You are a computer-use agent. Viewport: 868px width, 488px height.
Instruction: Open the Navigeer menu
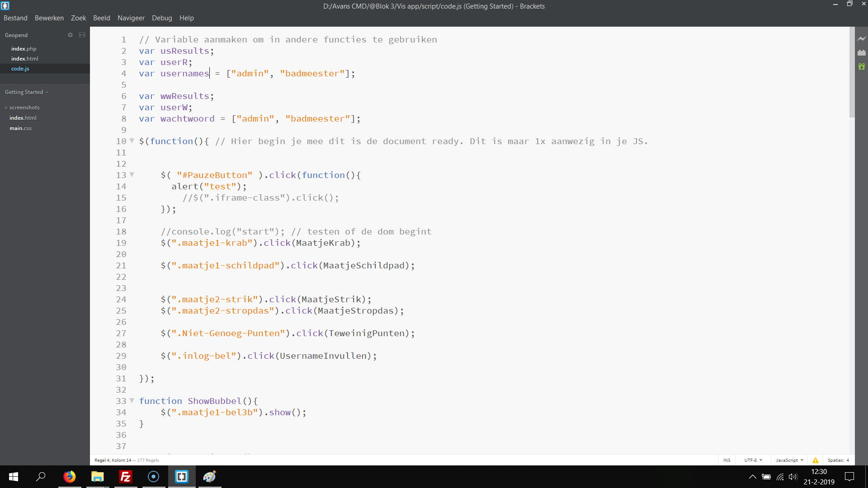pyautogui.click(x=131, y=18)
